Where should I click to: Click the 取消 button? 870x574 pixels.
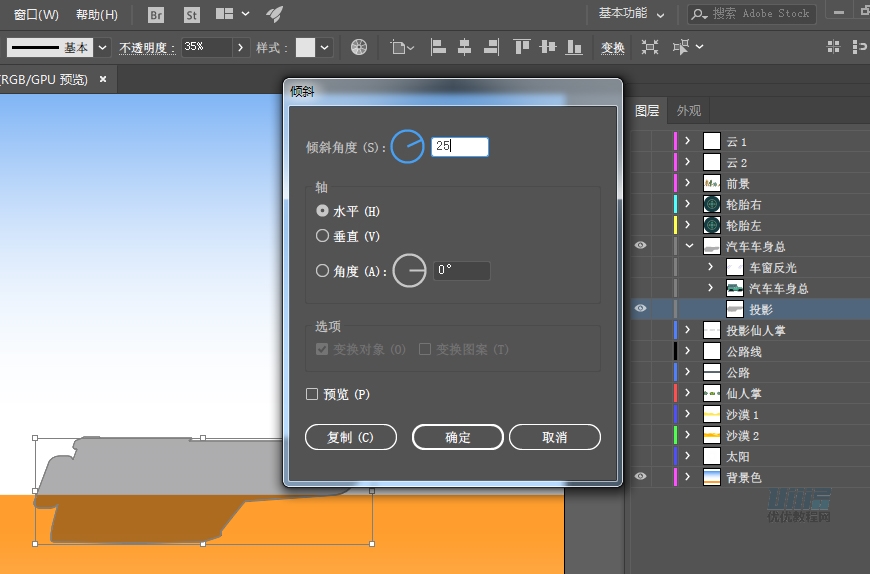[555, 437]
